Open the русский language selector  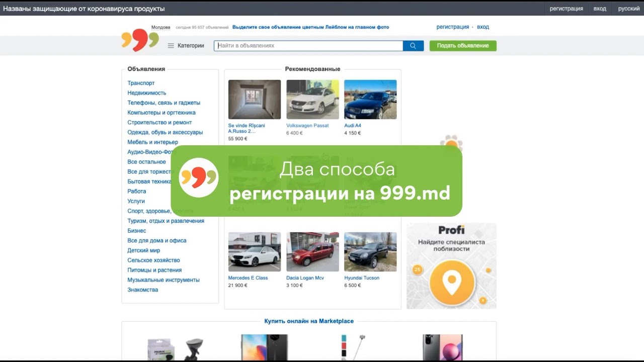point(629,9)
